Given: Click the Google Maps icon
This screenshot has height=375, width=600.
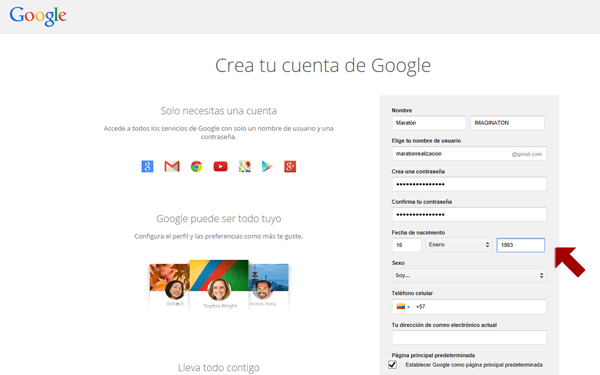Looking at the screenshot, I should point(245,166).
